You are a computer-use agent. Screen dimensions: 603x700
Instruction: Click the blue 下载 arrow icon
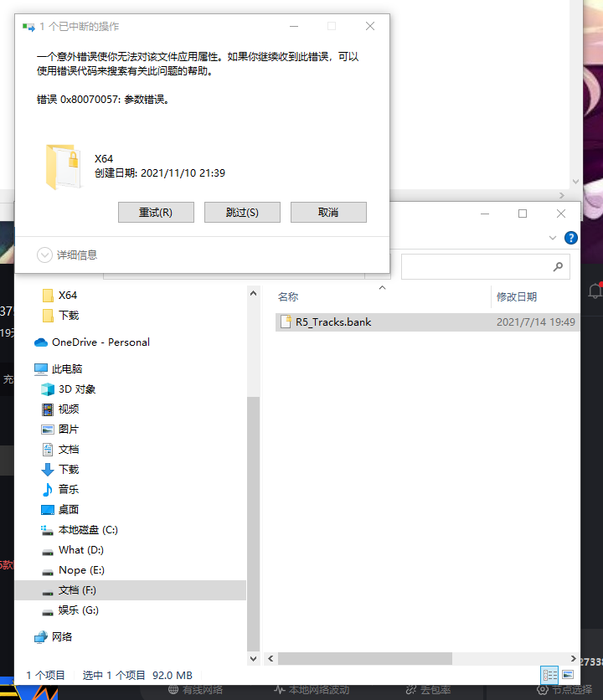[x=48, y=470]
